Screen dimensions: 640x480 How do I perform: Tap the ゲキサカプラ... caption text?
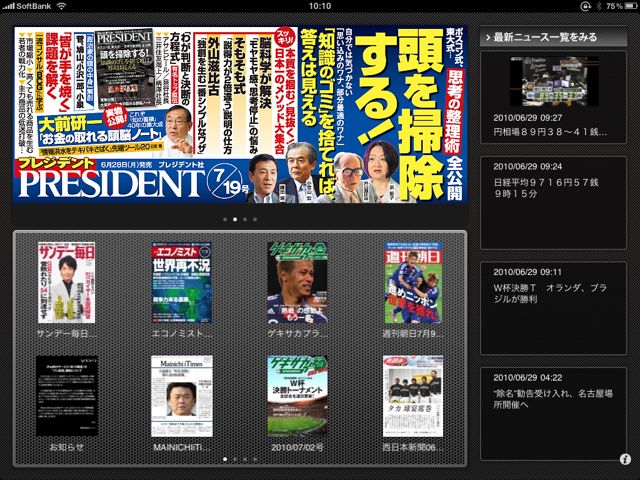[x=297, y=333]
